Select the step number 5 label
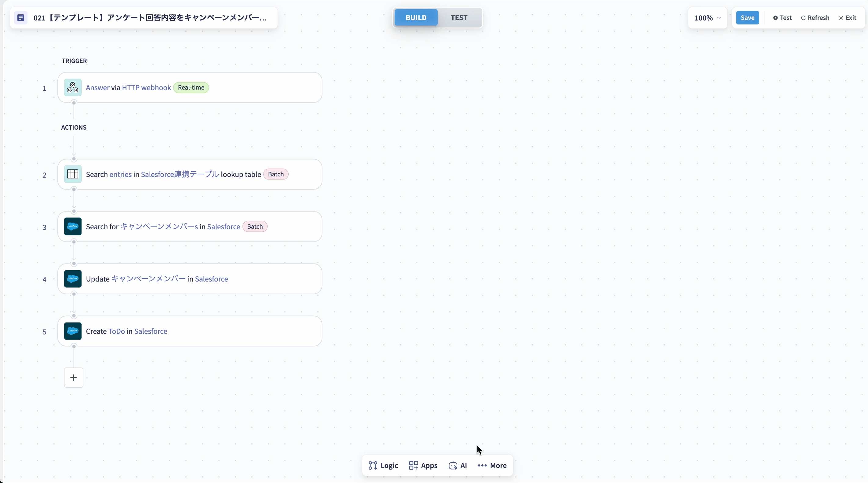 tap(44, 332)
